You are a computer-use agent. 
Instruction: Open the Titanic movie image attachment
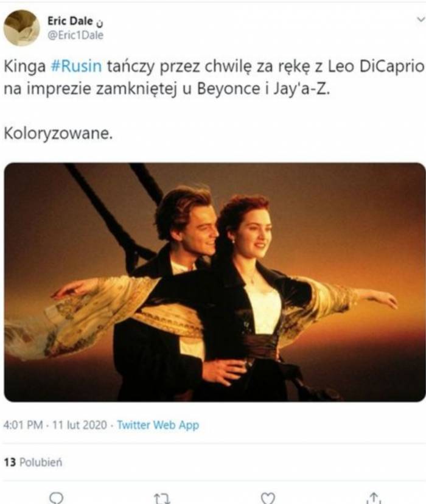(x=215, y=282)
